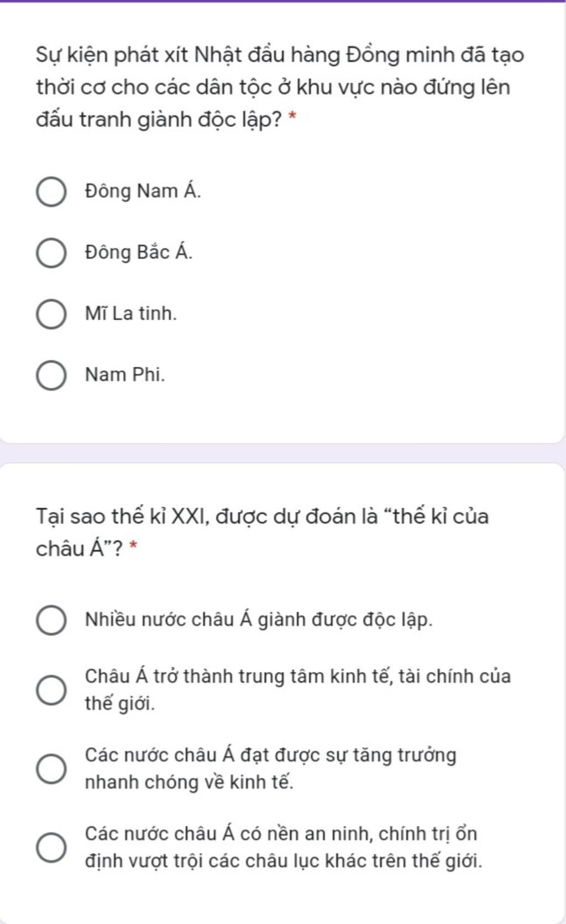Pick the radio circle beside Nam Phi
Viewport: 566px width, 924px height.
pos(51,376)
